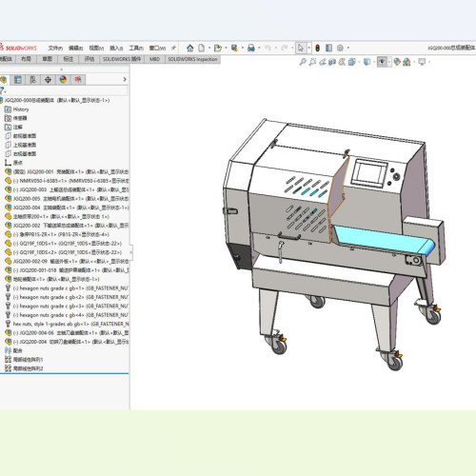Click the Home icon in the toolbar
Image resolution: width=476 pixels, height=476 pixels.
coord(190,48)
